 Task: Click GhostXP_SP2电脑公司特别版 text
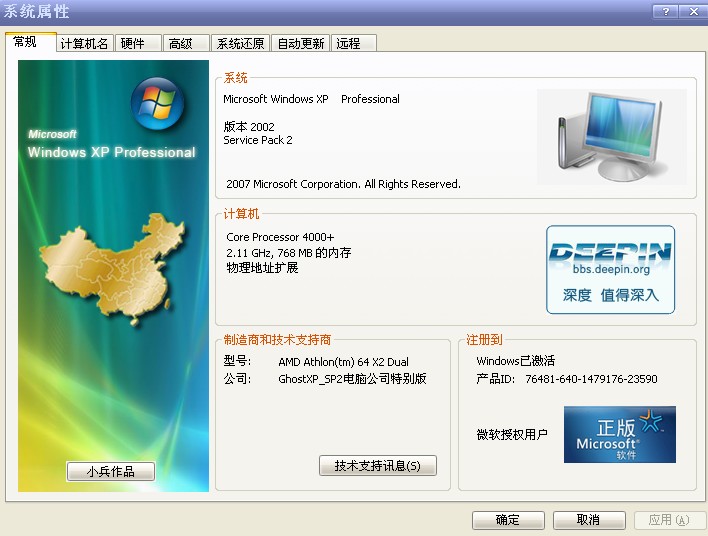click(352, 379)
